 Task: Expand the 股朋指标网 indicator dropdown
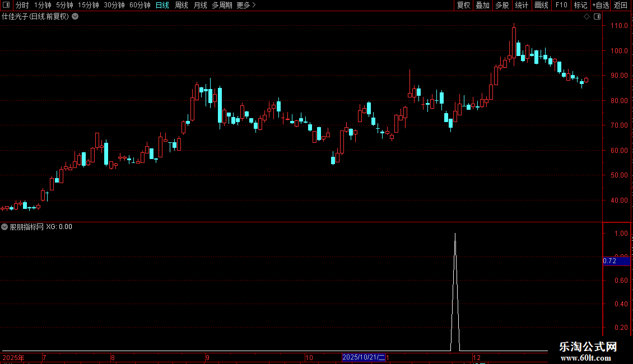(4, 227)
